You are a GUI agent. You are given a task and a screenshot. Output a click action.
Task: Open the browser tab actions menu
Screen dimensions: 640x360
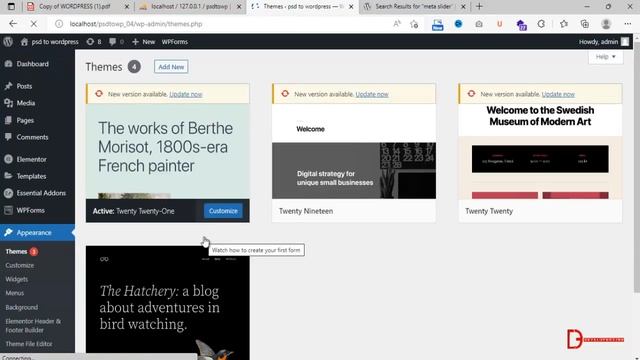pos(11,7)
